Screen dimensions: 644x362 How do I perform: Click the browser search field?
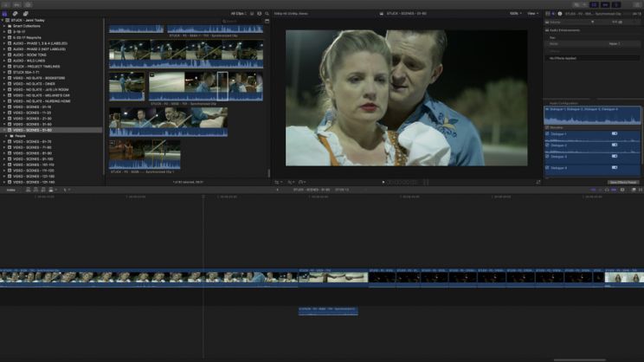[242, 21]
